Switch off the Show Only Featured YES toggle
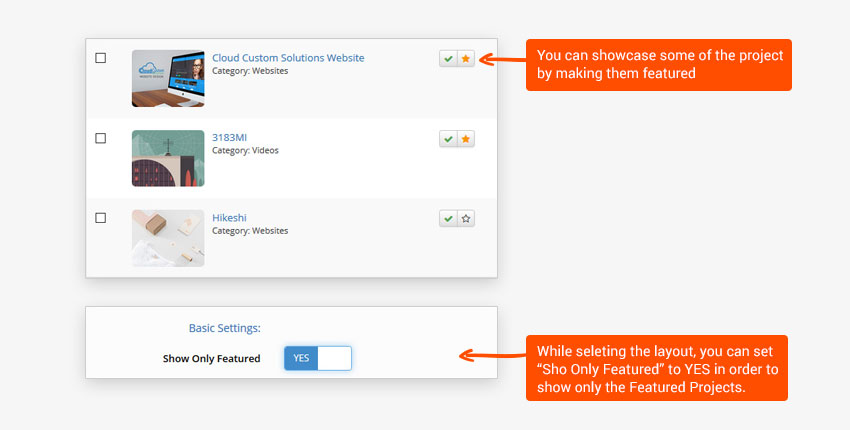The height and width of the screenshot is (430, 850). coord(318,358)
